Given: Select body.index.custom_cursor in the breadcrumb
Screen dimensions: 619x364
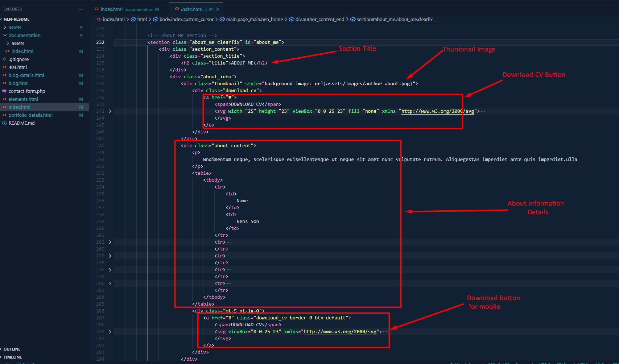Looking at the screenshot, I should (186, 20).
